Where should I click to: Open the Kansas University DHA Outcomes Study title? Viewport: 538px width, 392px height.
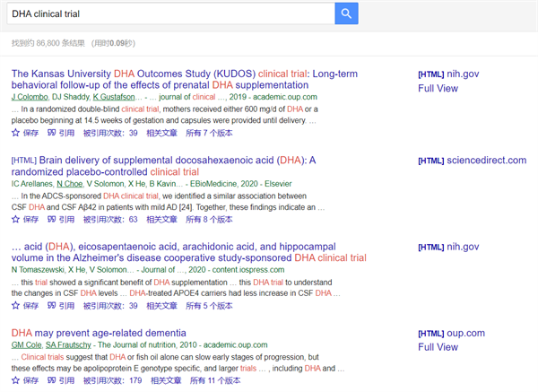point(133,73)
